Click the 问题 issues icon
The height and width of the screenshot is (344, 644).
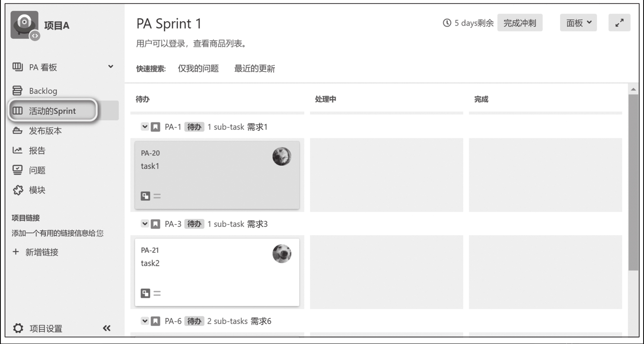coord(17,170)
